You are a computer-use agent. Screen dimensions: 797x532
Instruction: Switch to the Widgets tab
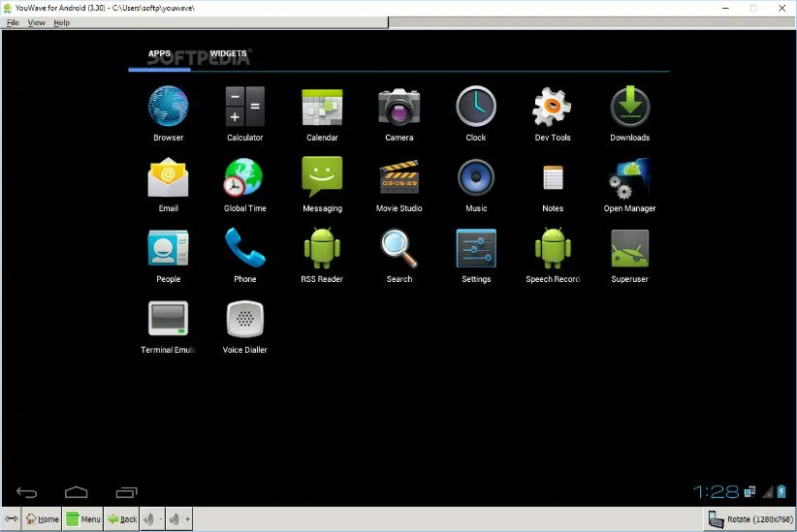(228, 54)
